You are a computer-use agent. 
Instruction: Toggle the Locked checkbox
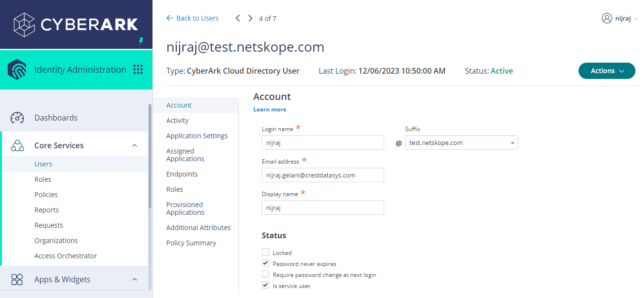click(x=266, y=252)
